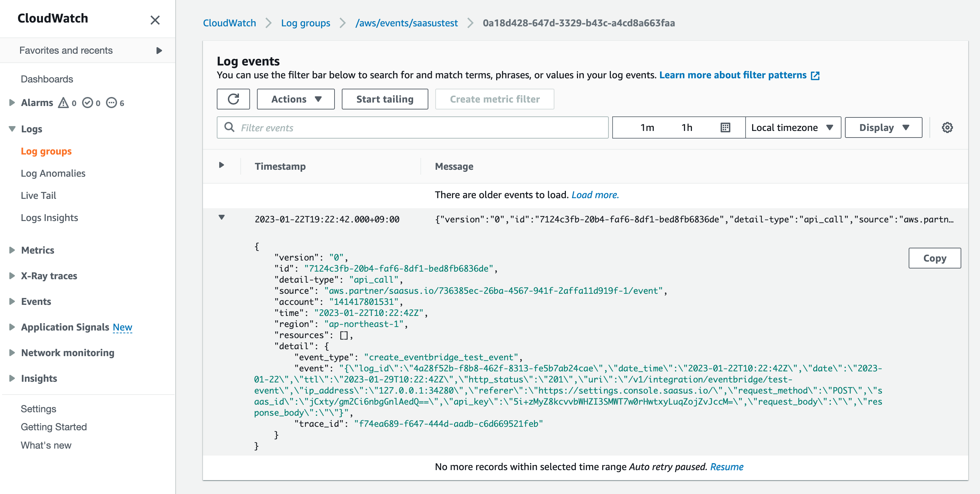Open Settings in sidebar
Screen dimensions: 980x494
[x=38, y=409]
